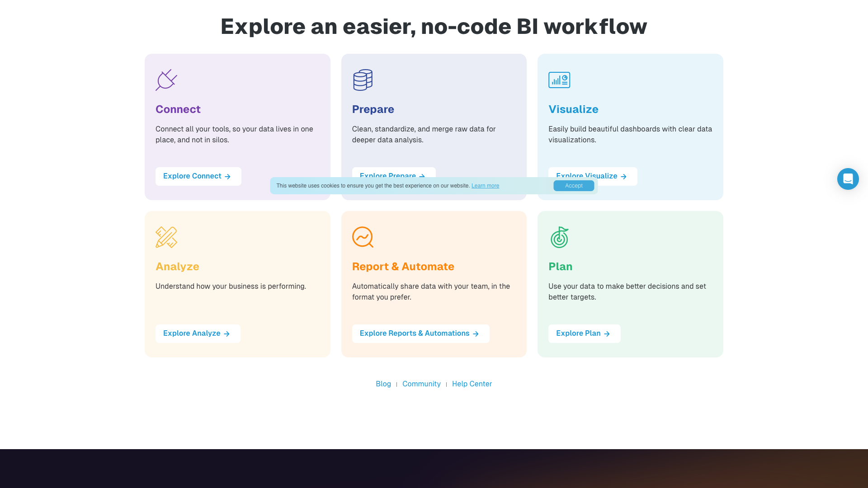The width and height of the screenshot is (868, 488).
Task: Click the Report & Automate trend line icon
Action: tap(363, 237)
